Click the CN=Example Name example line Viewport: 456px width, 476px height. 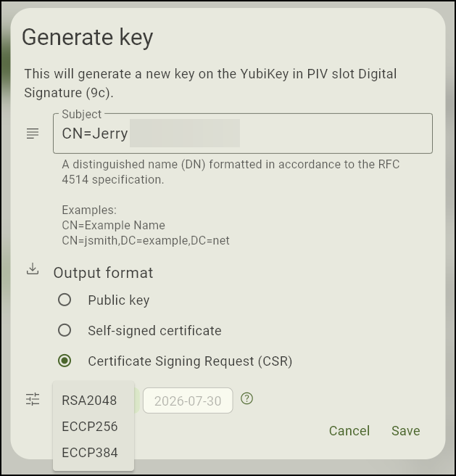pos(113,225)
